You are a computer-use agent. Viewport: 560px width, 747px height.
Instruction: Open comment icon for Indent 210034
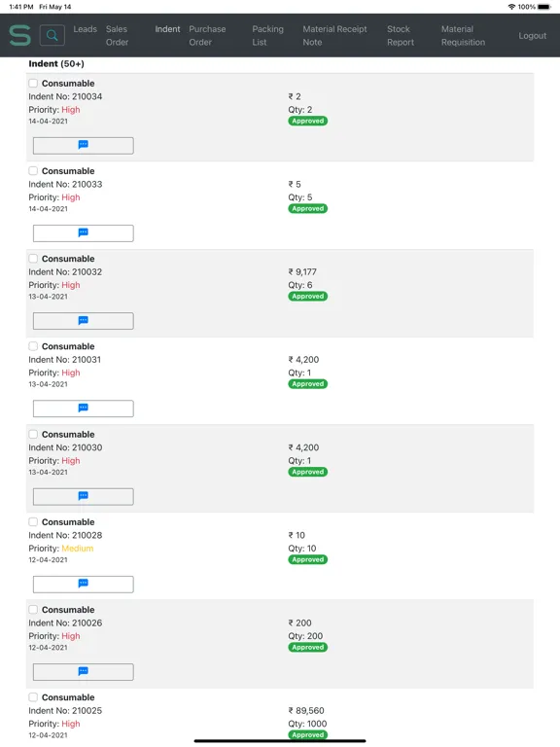84,145
